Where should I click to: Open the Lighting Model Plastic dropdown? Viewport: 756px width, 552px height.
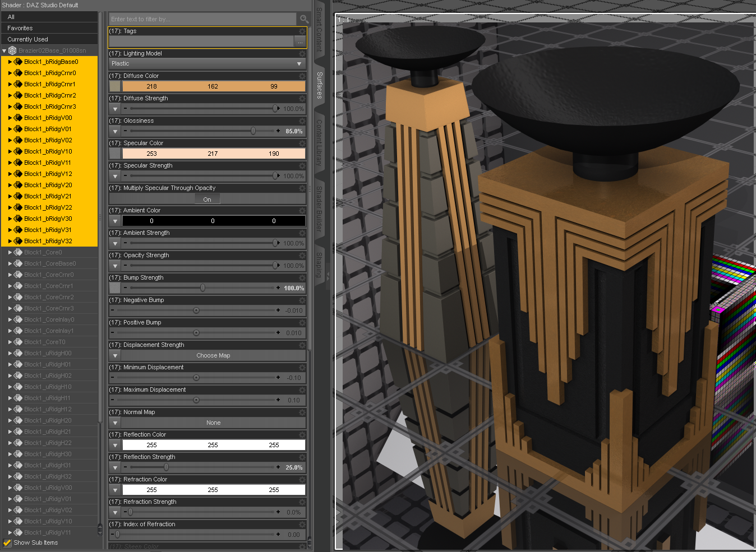207,64
